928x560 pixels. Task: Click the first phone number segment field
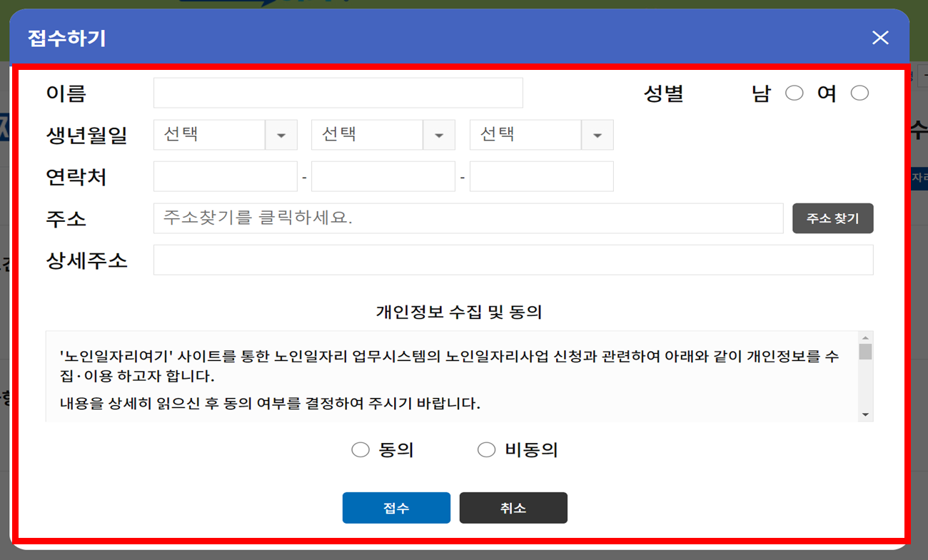225,176
